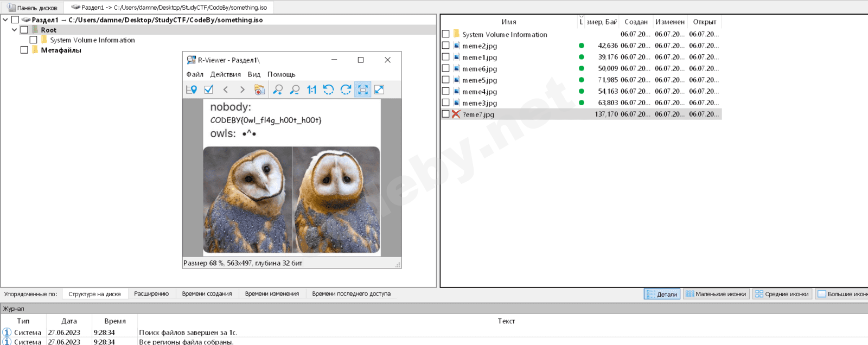Click the recover file folder icon

point(259,90)
